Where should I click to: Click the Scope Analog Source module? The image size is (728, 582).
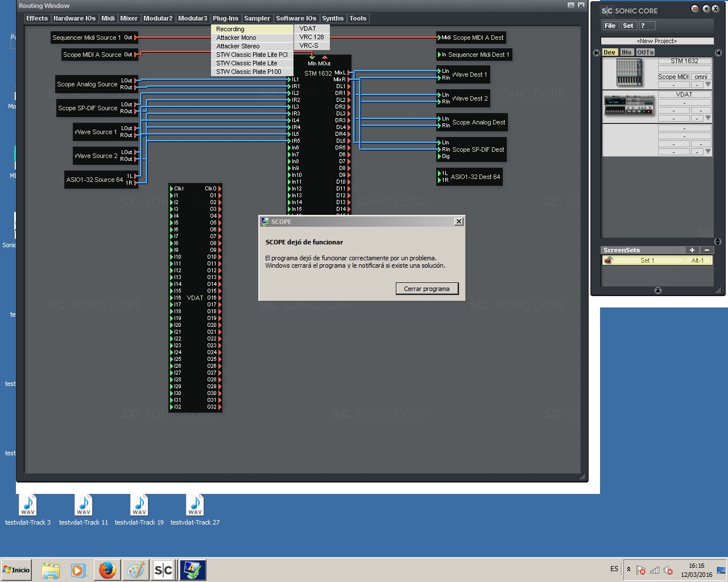(96, 84)
